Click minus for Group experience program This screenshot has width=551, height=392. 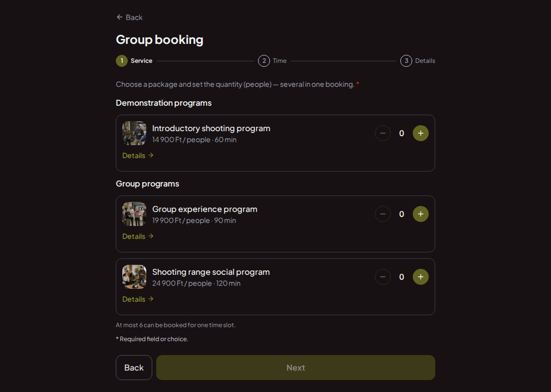[x=383, y=214]
